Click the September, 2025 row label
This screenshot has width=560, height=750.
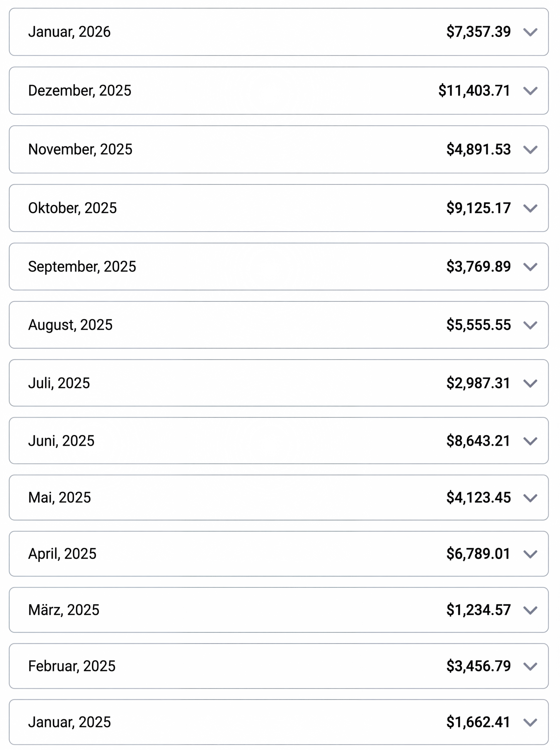pos(82,266)
